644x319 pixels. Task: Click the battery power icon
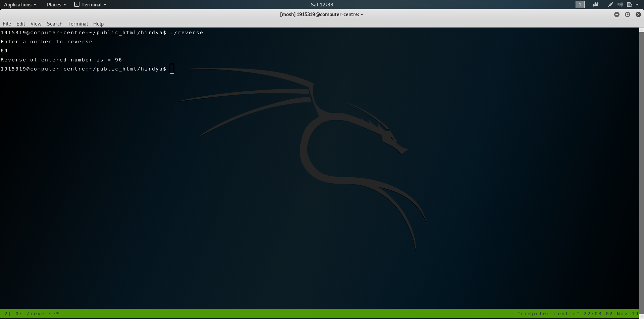pyautogui.click(x=629, y=4)
